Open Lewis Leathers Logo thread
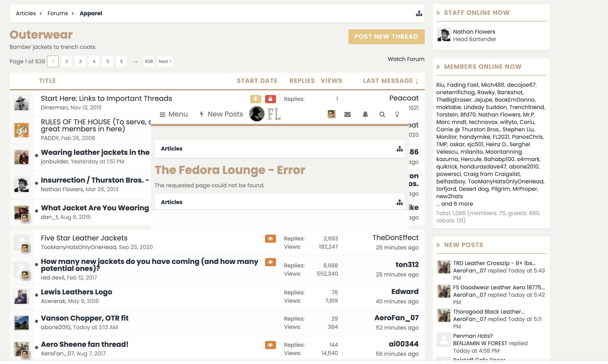The width and height of the screenshot is (608, 364). 76,292
